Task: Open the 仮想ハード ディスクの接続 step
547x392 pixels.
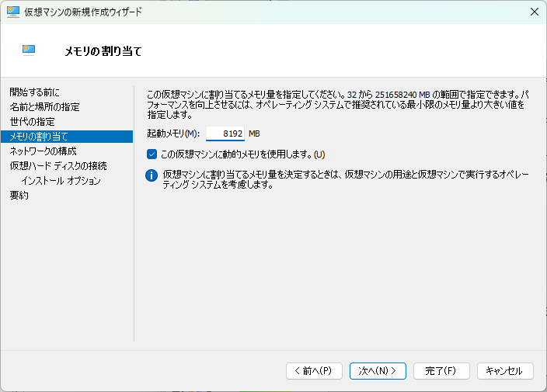Action: (x=58, y=166)
